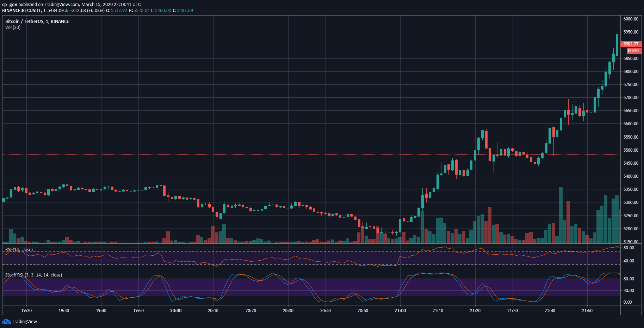The image size is (644, 328).
Task: Click the Stoch RSI 0.00 axis label
Action: pos(628,302)
